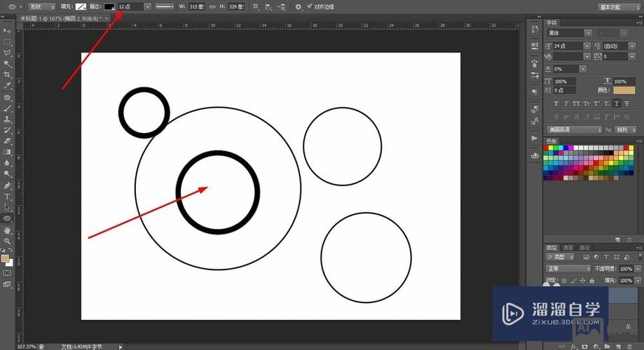This screenshot has height=350, width=644.
Task: Toggle the align edges checkbox
Action: tap(309, 6)
